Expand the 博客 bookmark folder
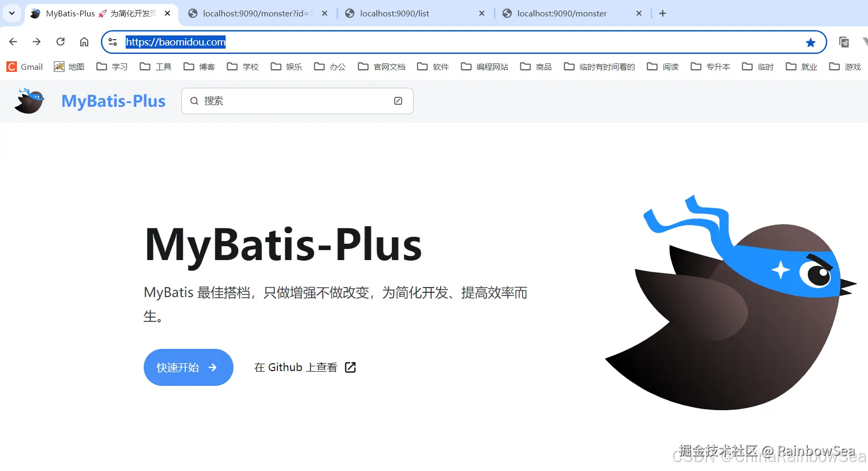The image size is (868, 471). (x=199, y=67)
